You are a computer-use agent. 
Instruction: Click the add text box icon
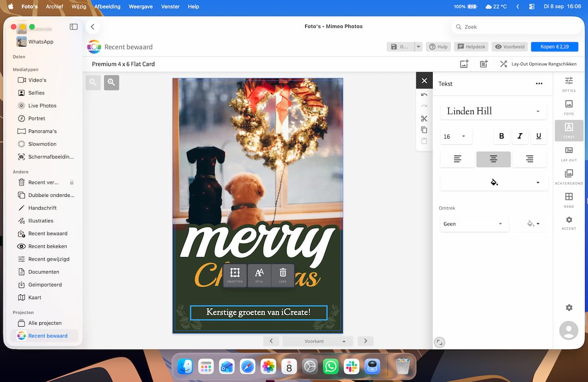pos(484,64)
